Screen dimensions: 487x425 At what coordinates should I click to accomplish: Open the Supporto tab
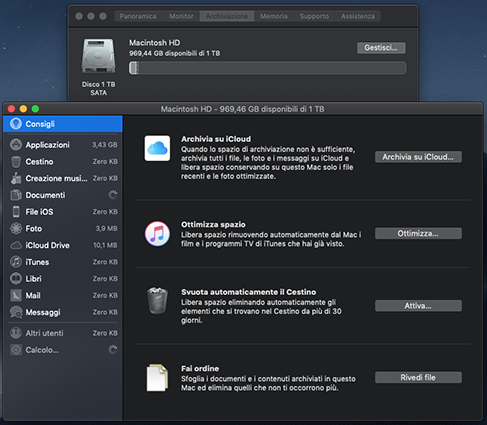tap(314, 16)
